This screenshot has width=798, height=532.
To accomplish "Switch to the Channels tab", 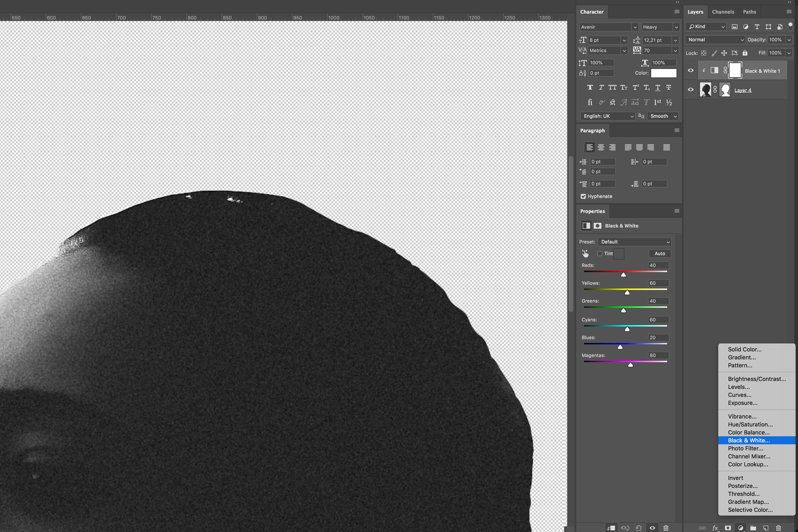I will pyautogui.click(x=723, y=11).
